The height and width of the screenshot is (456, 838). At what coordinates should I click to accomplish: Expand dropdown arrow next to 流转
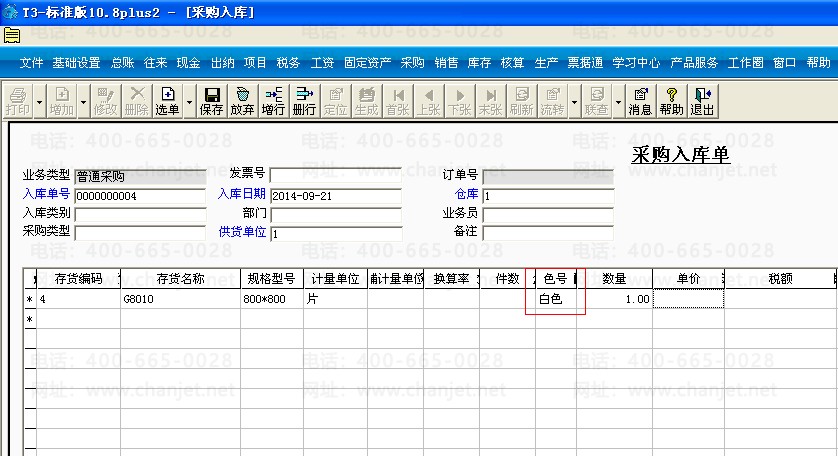pyautogui.click(x=574, y=101)
